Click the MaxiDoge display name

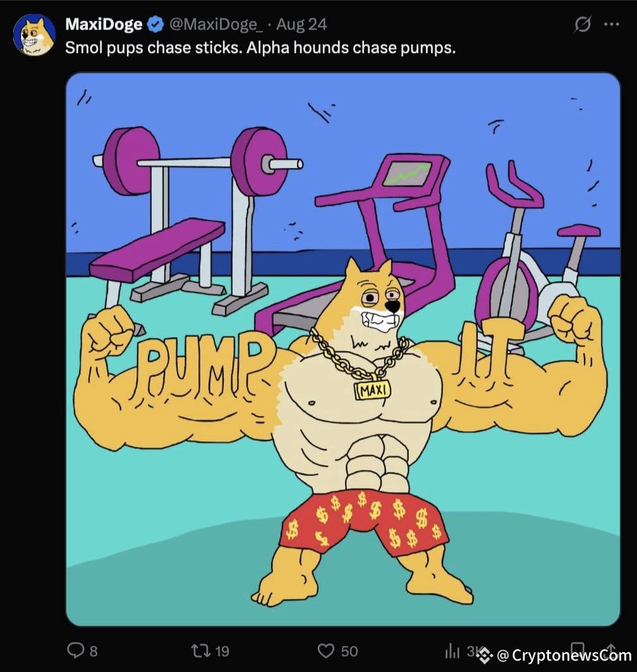(x=104, y=24)
